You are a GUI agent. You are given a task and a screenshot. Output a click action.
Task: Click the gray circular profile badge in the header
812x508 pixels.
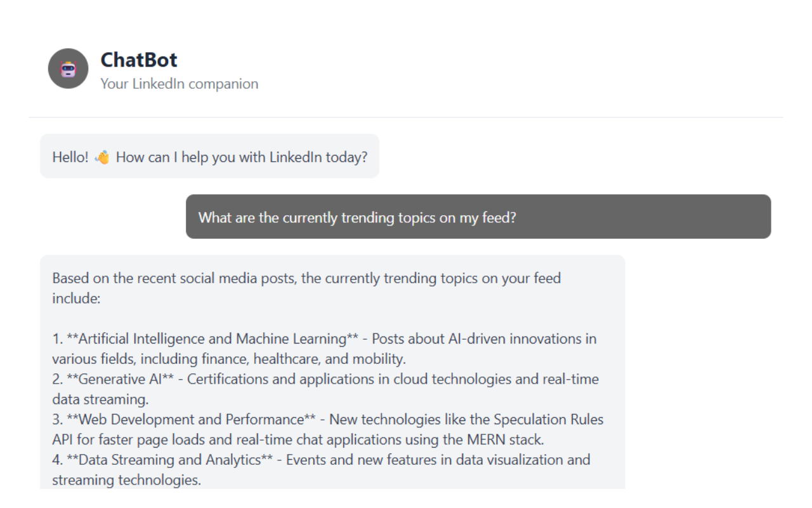point(70,69)
